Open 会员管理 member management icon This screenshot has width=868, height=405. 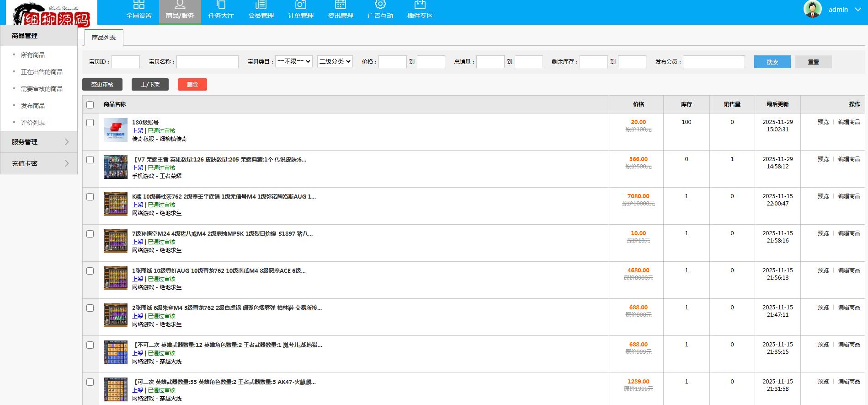click(261, 5)
